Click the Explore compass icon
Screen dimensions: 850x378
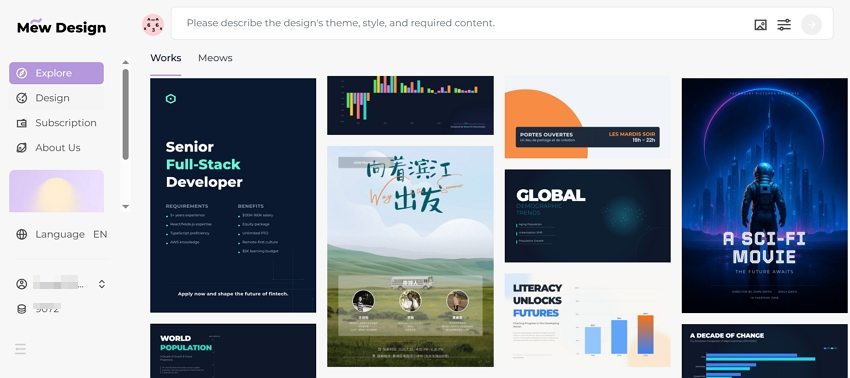(22, 73)
